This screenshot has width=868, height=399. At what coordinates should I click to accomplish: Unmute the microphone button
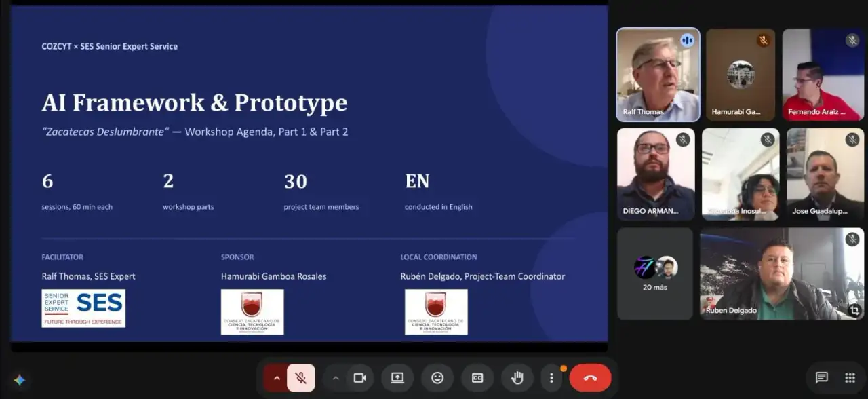(301, 378)
